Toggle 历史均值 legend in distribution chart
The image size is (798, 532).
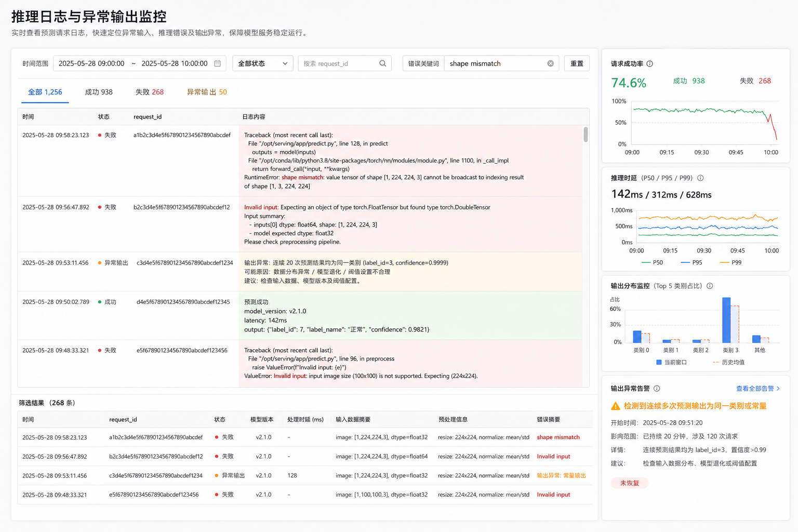click(729, 362)
